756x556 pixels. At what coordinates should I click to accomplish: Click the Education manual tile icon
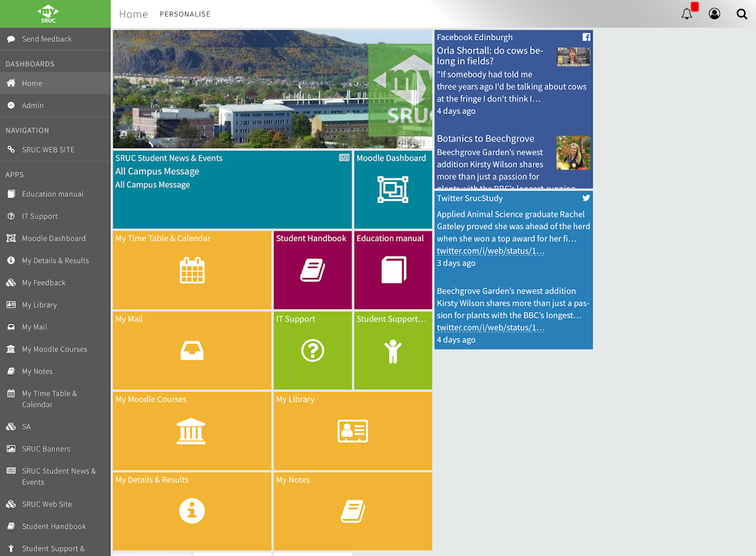click(393, 270)
